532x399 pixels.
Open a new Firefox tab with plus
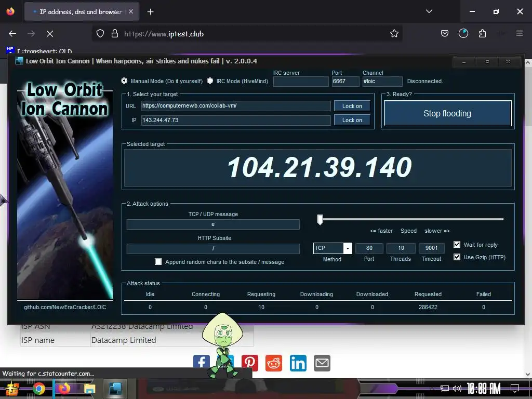(x=150, y=12)
